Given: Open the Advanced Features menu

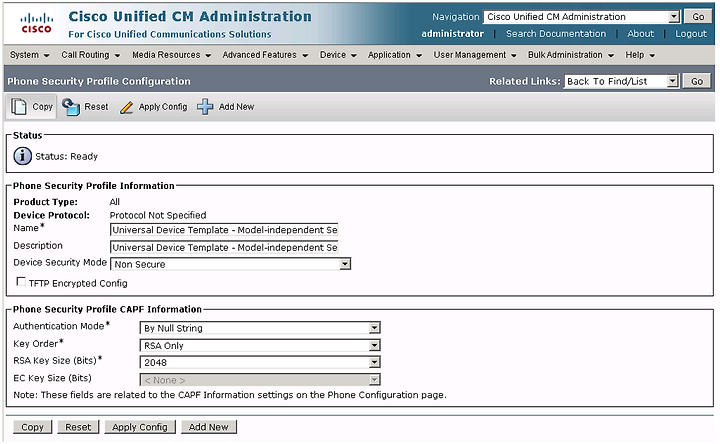Looking at the screenshot, I should pyautogui.click(x=265, y=55).
